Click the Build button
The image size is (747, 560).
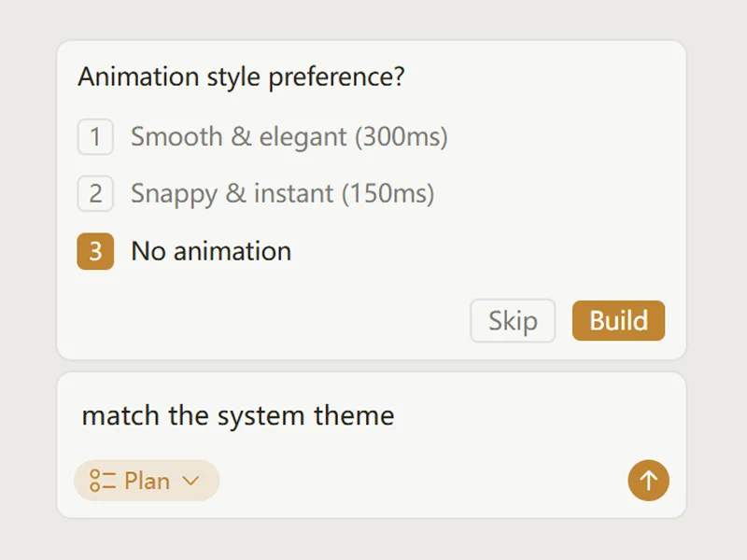pos(618,320)
